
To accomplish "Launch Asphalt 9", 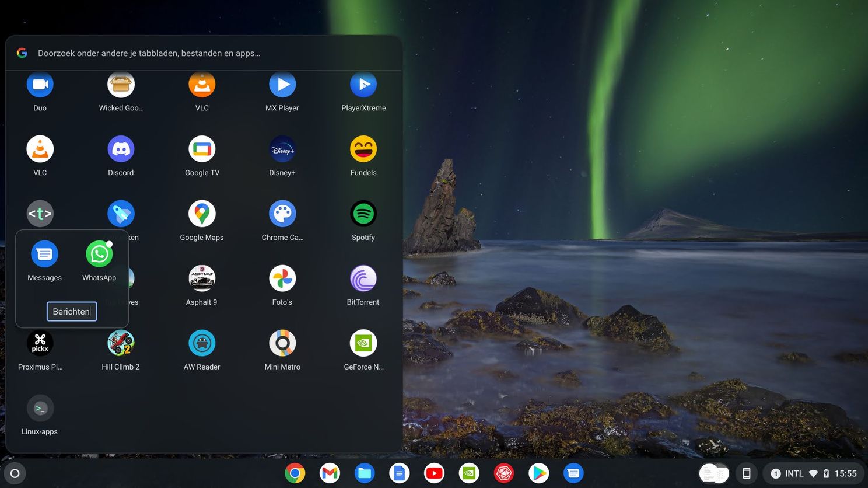I will point(202,278).
